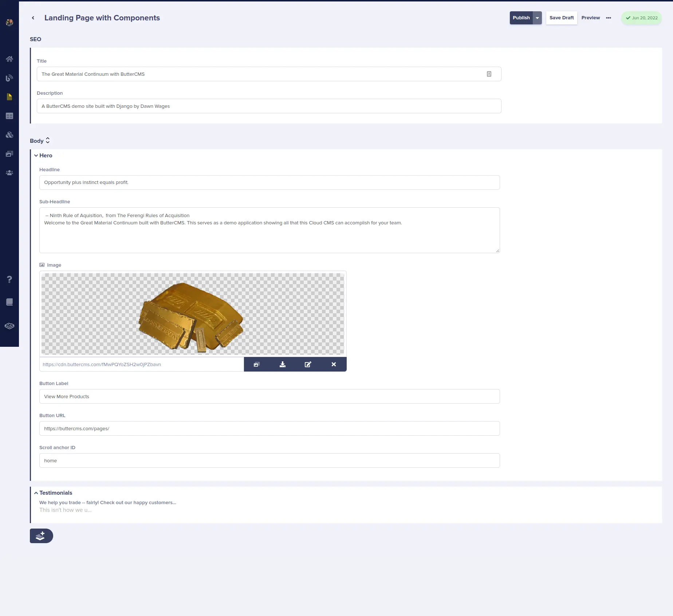Image resolution: width=673 pixels, height=616 pixels.
Task: Click the SEO section heading
Action: [35, 39]
